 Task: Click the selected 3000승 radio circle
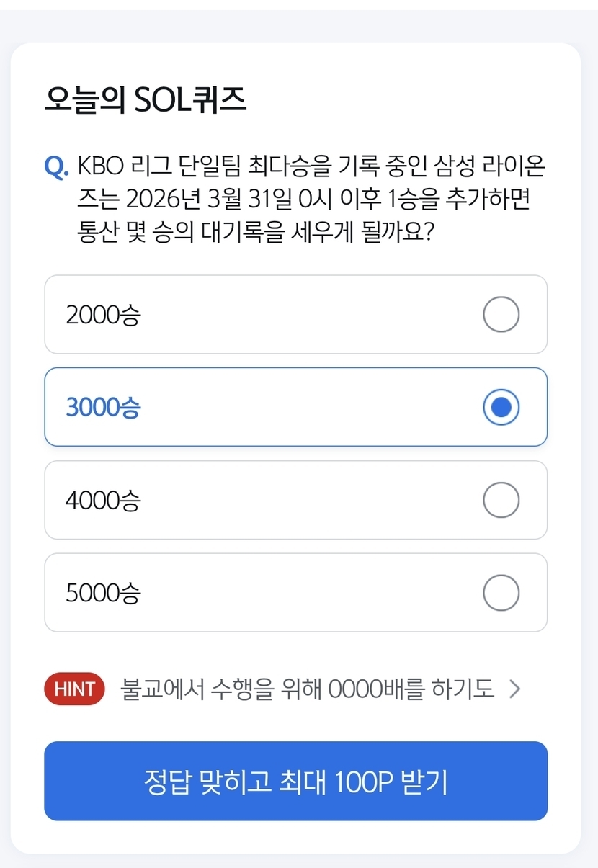coord(501,408)
